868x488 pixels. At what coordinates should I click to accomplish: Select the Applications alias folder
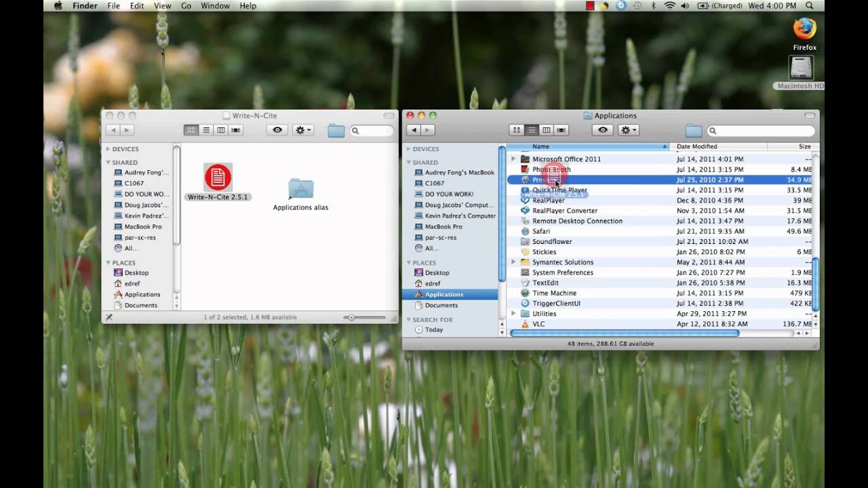[x=300, y=189]
